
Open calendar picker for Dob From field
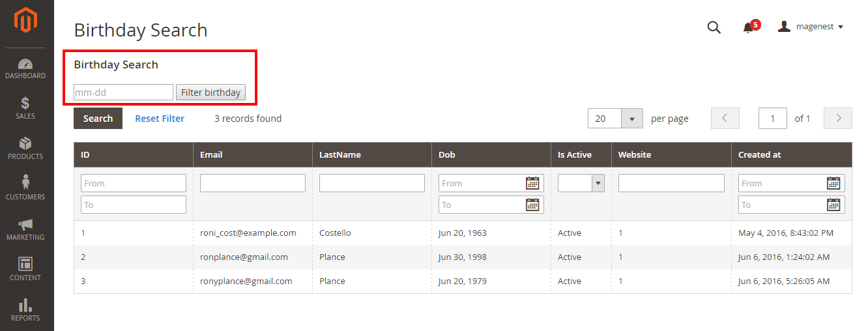533,183
